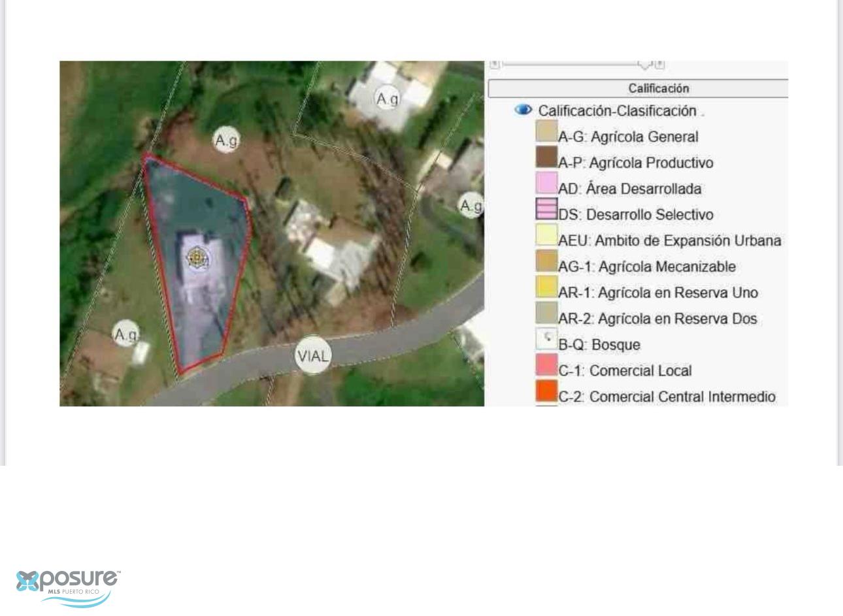
Task: Click the A.g label at bottom-left of map
Action: pyautogui.click(x=126, y=334)
